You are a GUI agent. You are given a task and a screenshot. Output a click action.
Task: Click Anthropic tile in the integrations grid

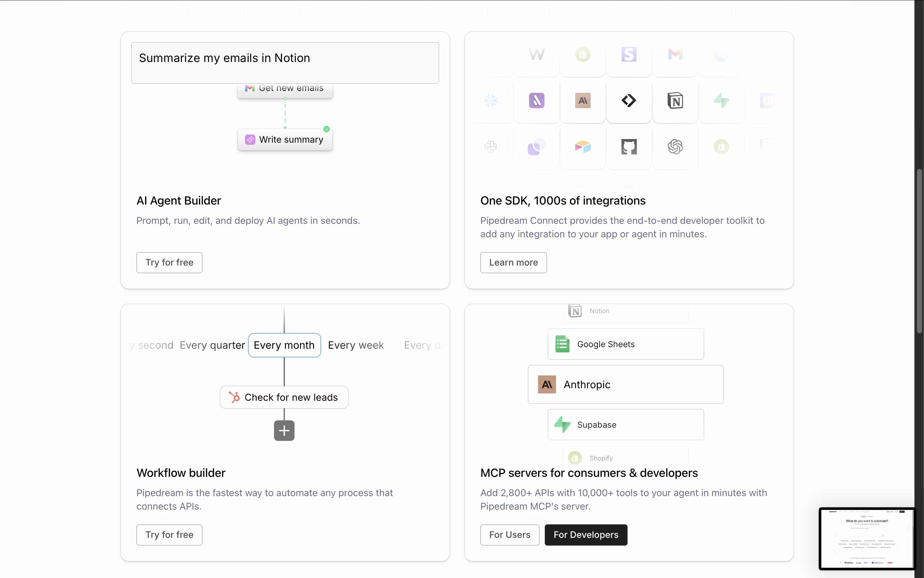(x=583, y=101)
